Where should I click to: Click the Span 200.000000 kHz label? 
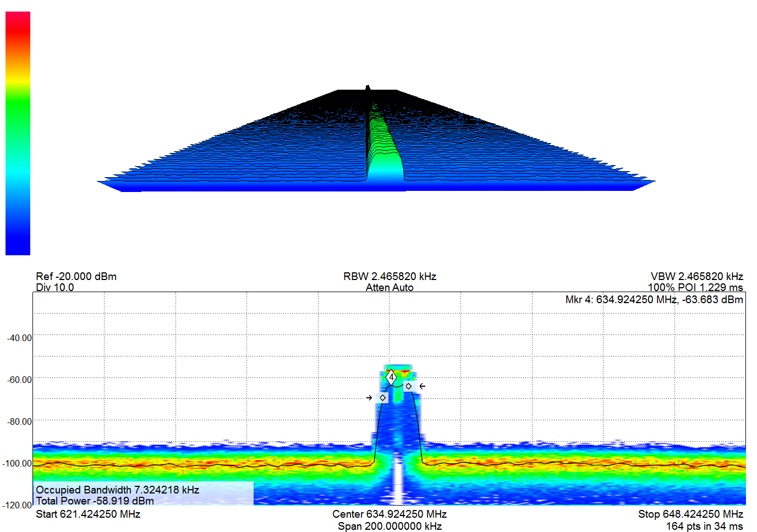(x=390, y=526)
